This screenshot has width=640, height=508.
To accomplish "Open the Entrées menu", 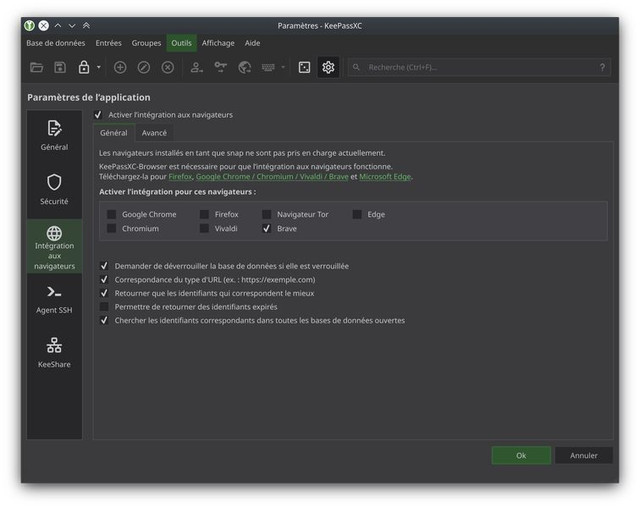I will point(109,43).
